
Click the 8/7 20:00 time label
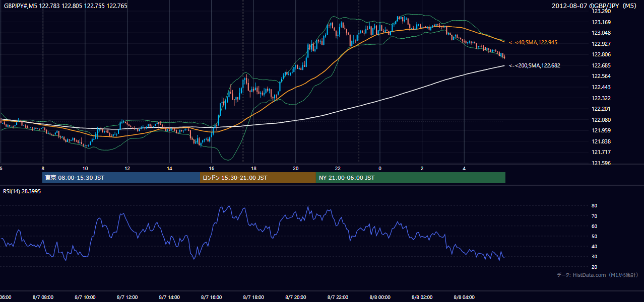point(296,297)
